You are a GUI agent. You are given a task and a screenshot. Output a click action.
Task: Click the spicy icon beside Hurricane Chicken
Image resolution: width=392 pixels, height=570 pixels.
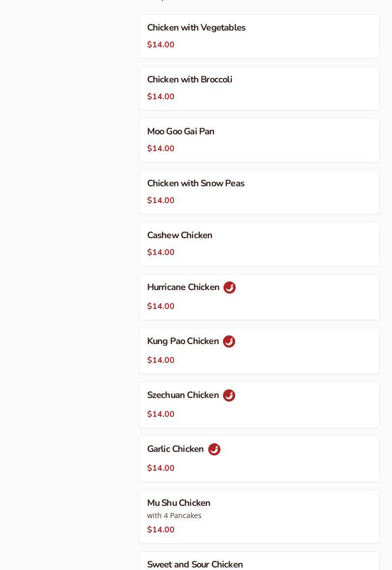(x=230, y=288)
